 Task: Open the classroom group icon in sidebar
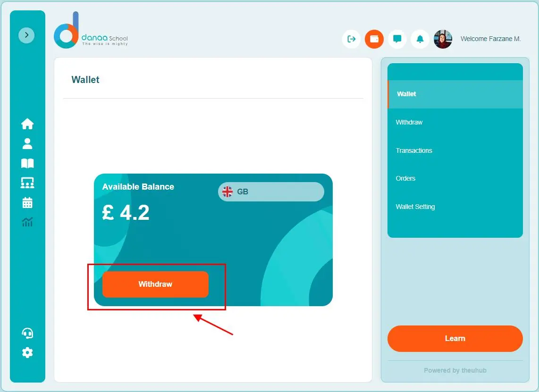[27, 183]
